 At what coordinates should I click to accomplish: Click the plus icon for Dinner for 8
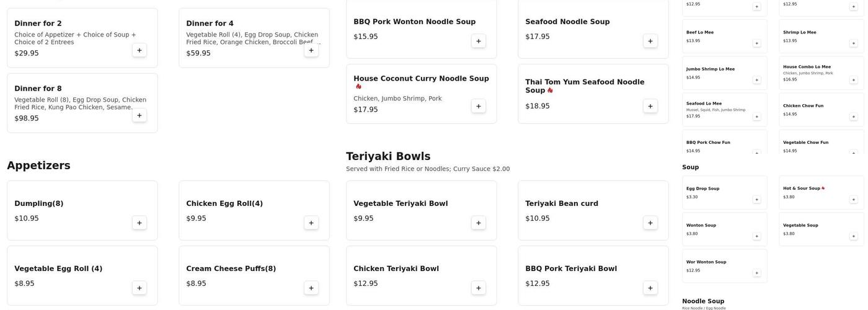pyautogui.click(x=139, y=115)
